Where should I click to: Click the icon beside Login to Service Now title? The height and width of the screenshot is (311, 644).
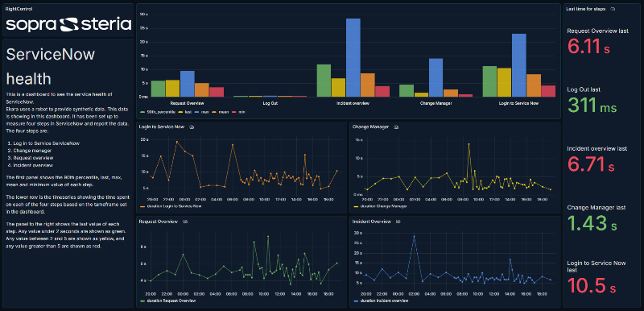192,127
